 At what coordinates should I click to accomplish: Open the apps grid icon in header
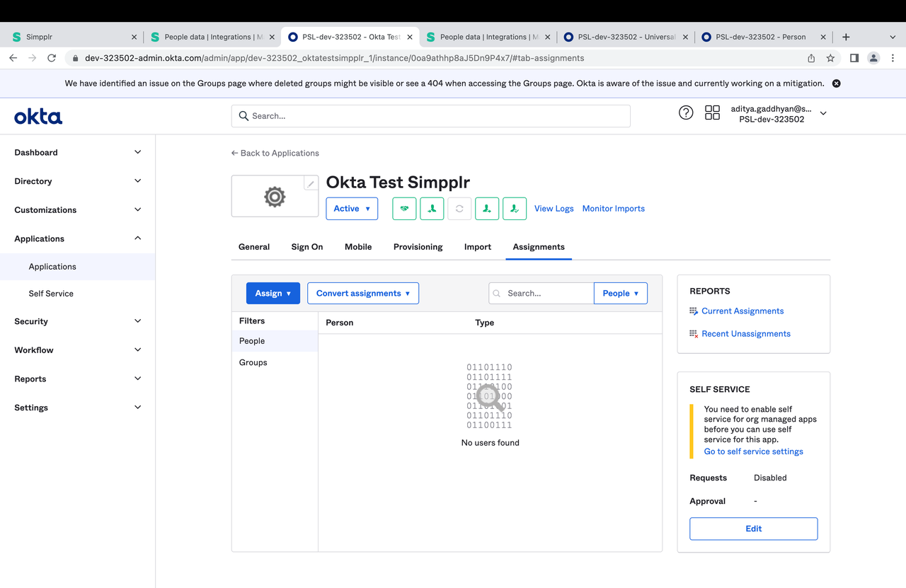pyautogui.click(x=712, y=113)
